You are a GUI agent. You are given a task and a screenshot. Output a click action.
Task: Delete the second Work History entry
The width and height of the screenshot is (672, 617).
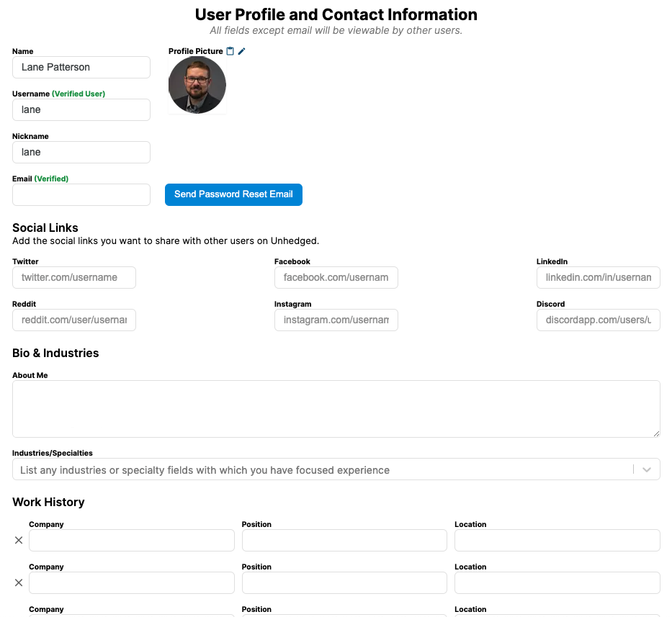[19, 582]
